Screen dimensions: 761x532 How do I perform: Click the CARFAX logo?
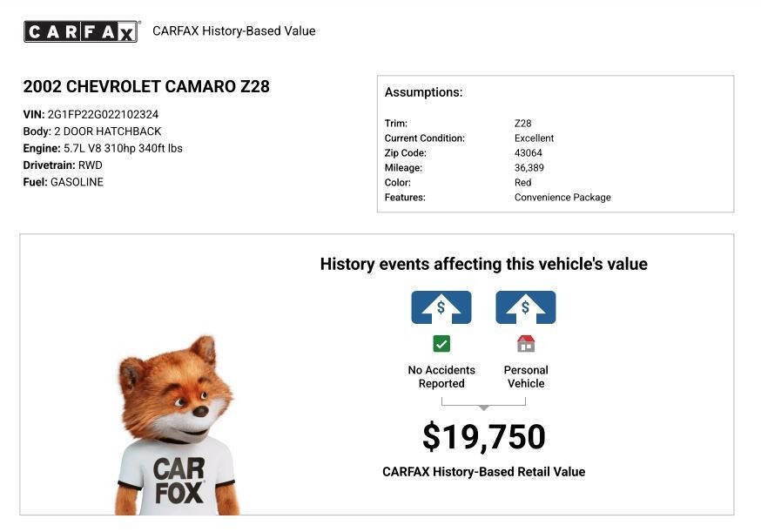(81, 31)
